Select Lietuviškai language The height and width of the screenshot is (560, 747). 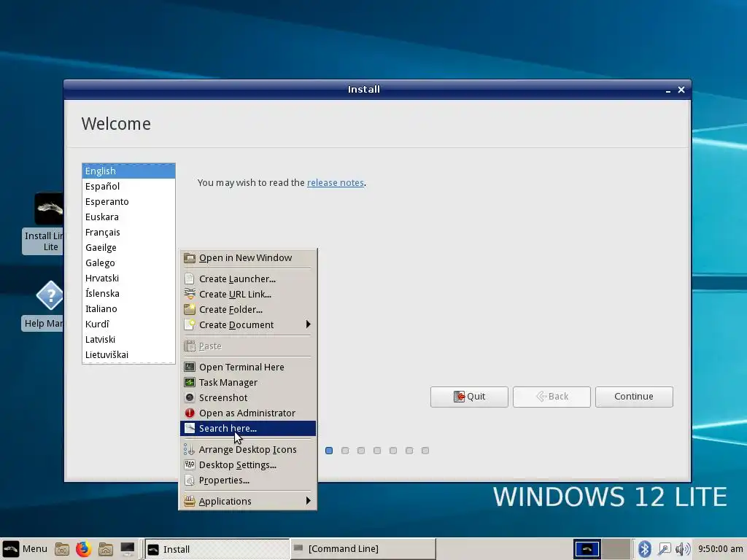[128, 355]
